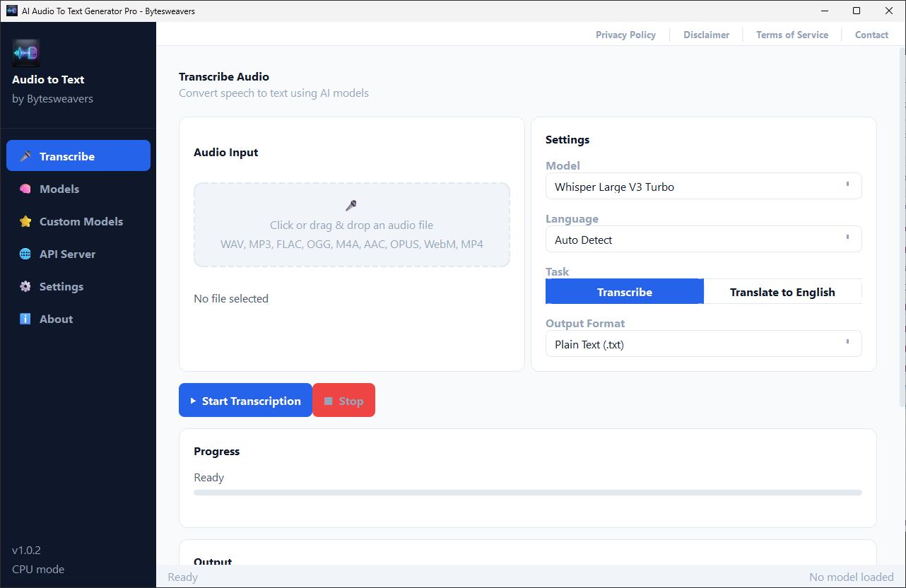Open the Model dropdown showing Whisper Large V3 Turbo
906x588 pixels.
(x=703, y=186)
